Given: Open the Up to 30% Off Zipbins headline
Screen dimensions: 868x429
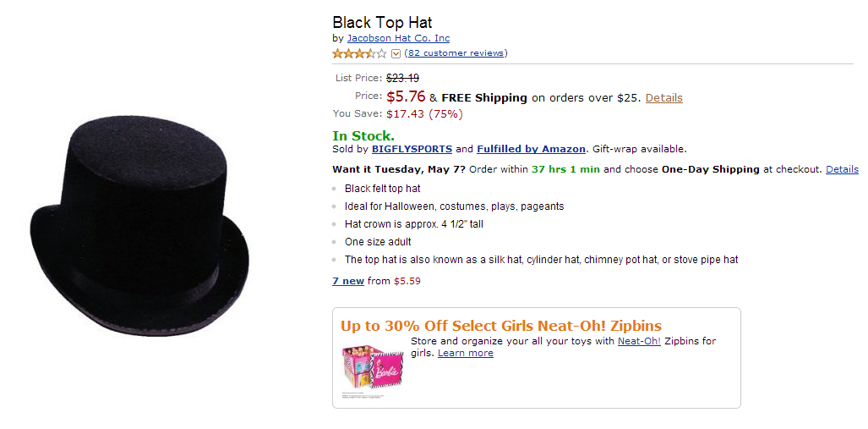Looking at the screenshot, I should [x=501, y=326].
